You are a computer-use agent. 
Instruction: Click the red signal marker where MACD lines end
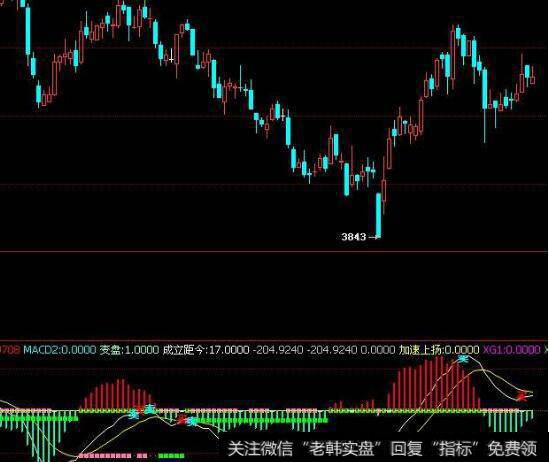(x=522, y=396)
